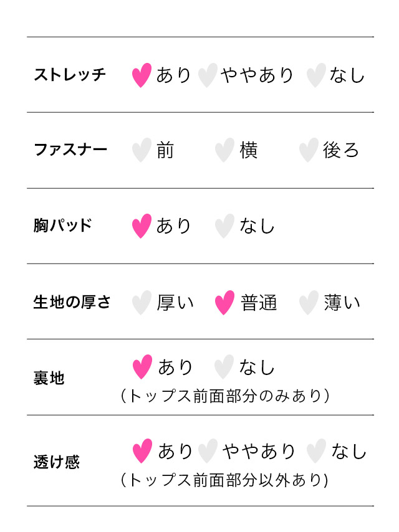This screenshot has width=399, height=532.
Task: Select the 透け感 ややあり heart
Action: tap(208, 451)
